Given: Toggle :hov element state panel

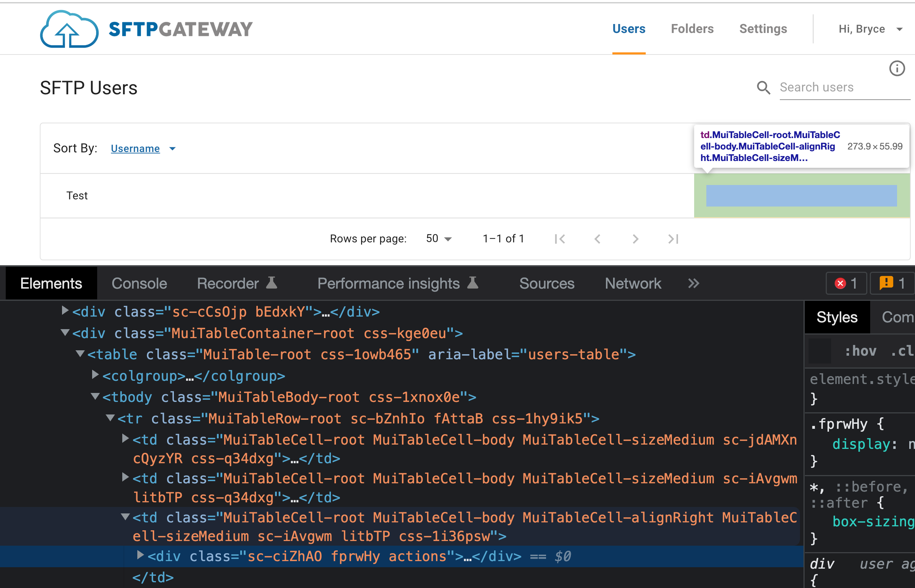Looking at the screenshot, I should 861,351.
